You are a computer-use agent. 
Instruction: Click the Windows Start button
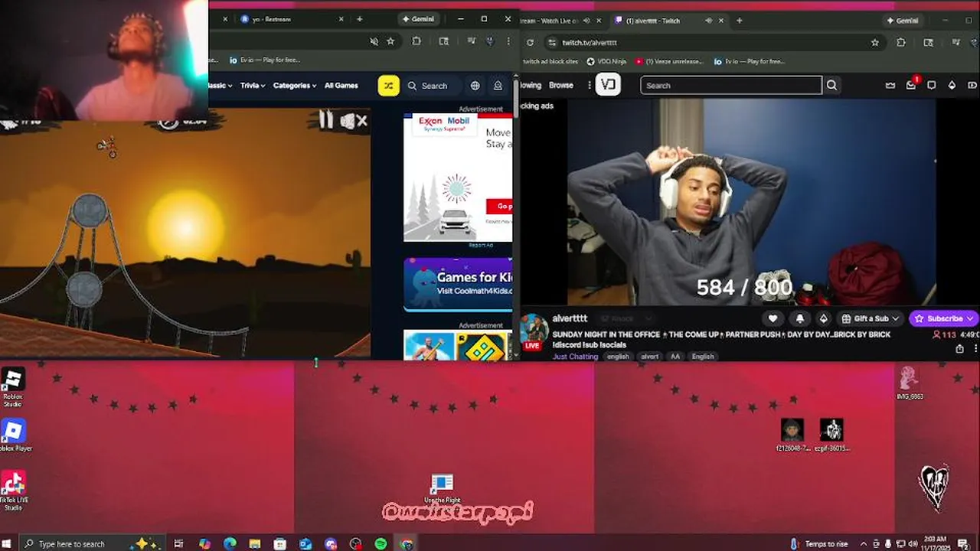click(x=8, y=544)
